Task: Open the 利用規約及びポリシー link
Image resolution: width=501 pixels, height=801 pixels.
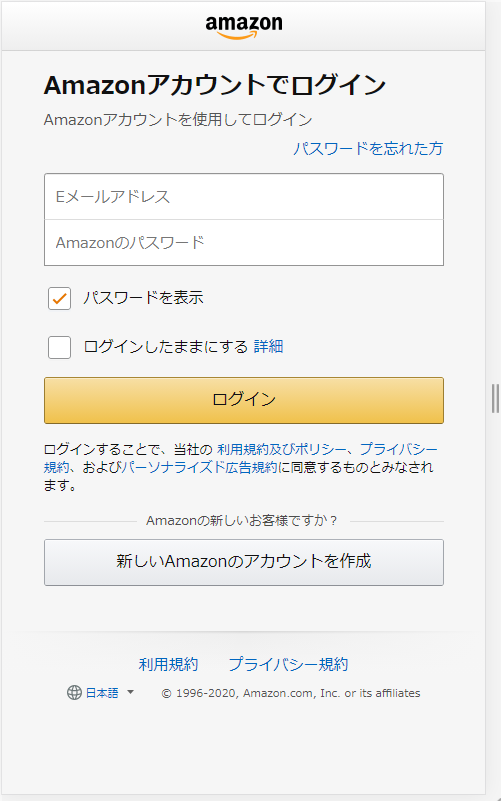Action: (x=282, y=450)
